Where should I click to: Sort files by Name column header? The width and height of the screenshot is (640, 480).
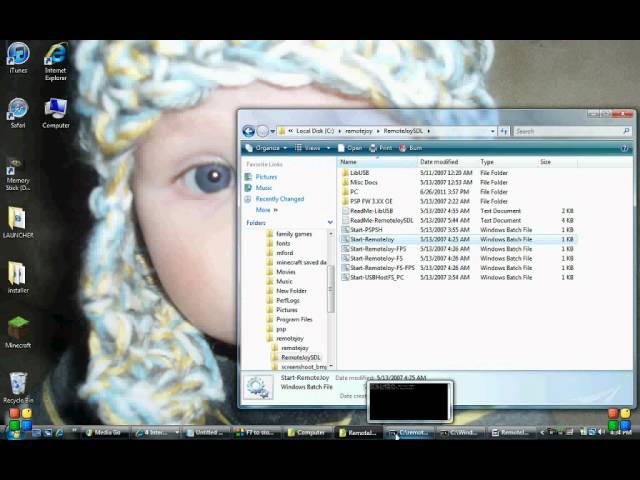pyautogui.click(x=378, y=162)
